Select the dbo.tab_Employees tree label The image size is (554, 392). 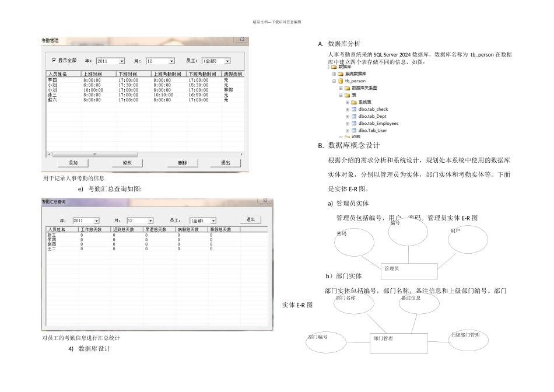tap(378, 123)
